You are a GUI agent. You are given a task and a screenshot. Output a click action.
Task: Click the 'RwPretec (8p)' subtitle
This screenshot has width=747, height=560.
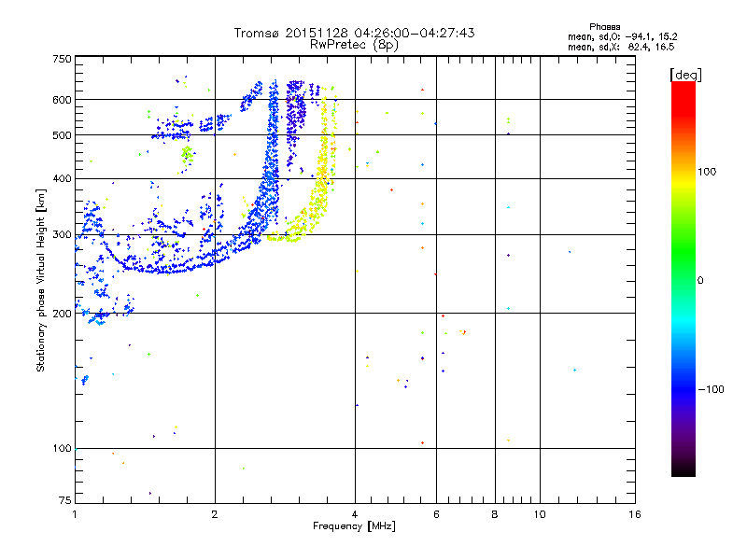click(x=354, y=45)
